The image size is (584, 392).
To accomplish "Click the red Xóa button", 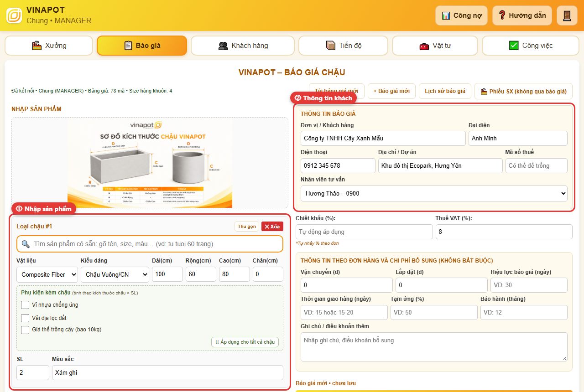I will [272, 227].
